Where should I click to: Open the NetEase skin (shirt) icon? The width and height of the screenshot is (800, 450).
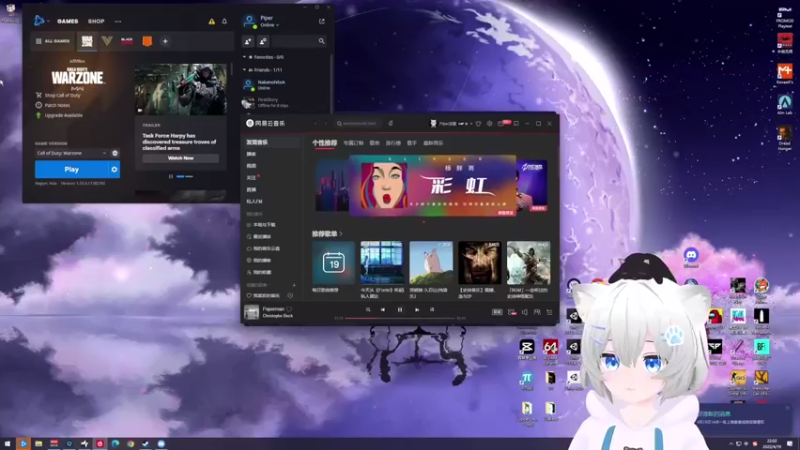(479, 123)
